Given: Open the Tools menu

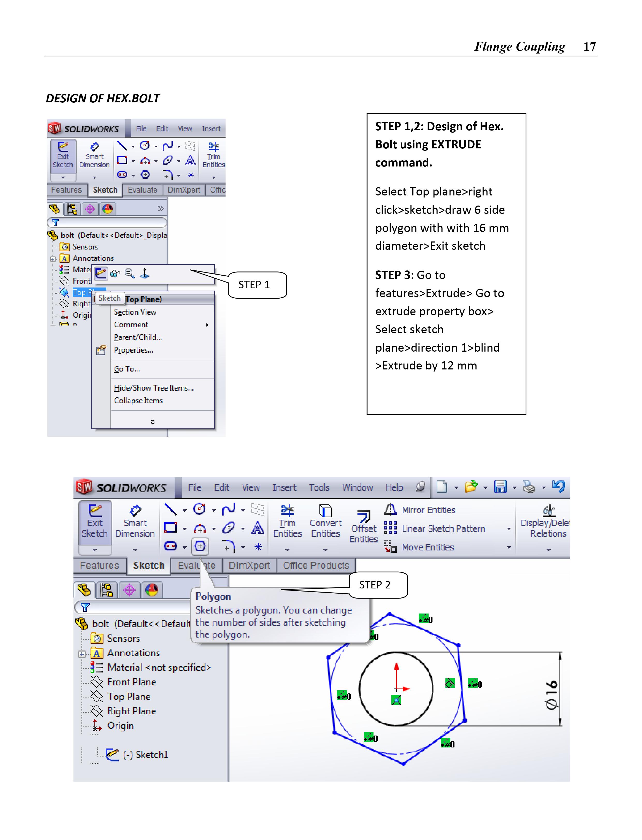Looking at the screenshot, I should click(319, 487).
